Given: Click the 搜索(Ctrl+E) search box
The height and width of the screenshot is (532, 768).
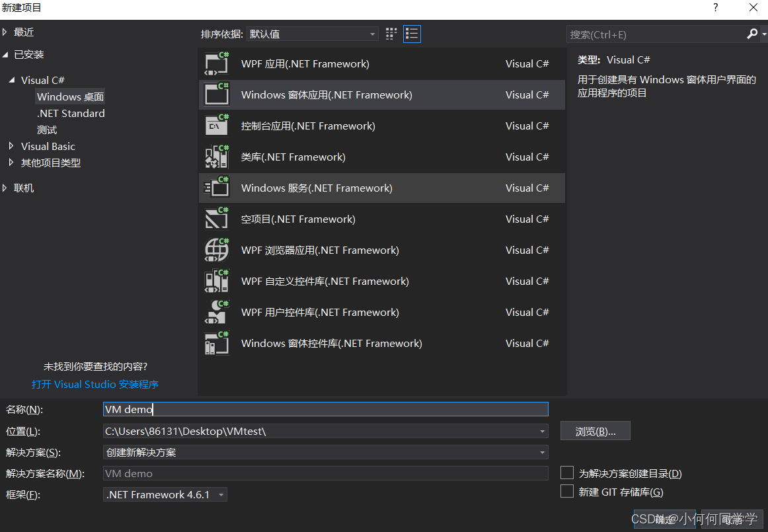Looking at the screenshot, I should pyautogui.click(x=656, y=34).
